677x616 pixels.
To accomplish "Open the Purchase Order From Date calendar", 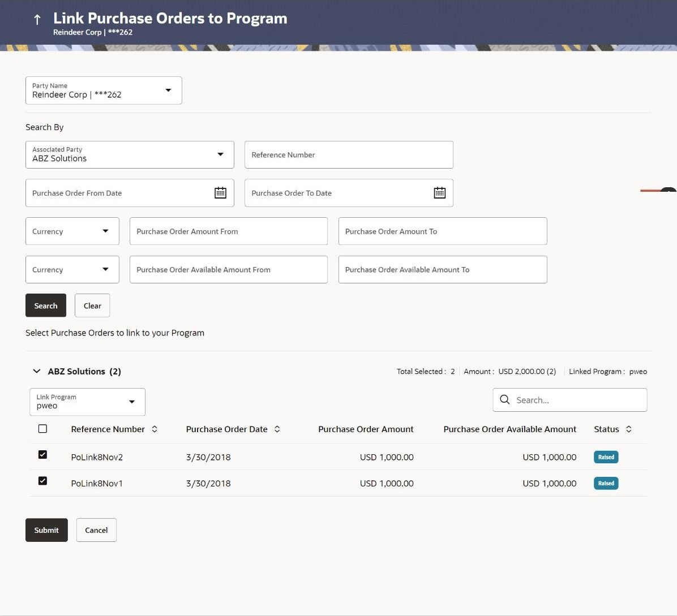I will (x=220, y=193).
